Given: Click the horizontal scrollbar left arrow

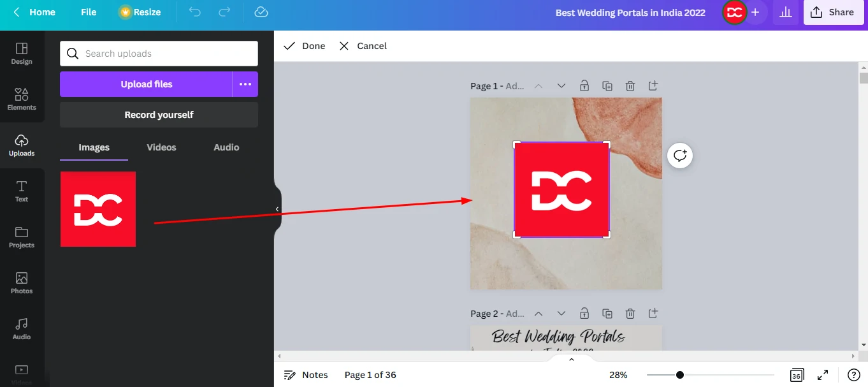Looking at the screenshot, I should pos(279,356).
